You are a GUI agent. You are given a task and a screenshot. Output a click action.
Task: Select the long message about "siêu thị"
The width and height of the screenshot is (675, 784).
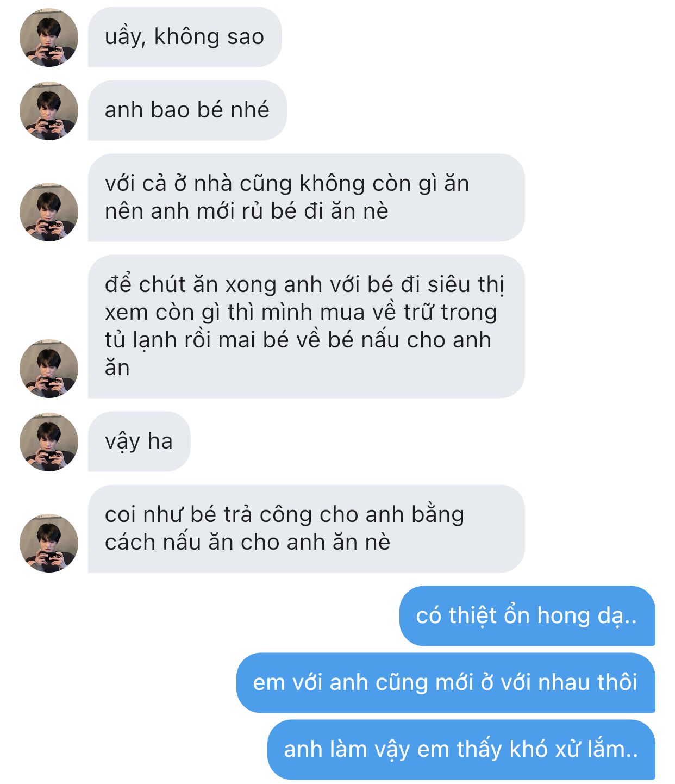point(306,326)
